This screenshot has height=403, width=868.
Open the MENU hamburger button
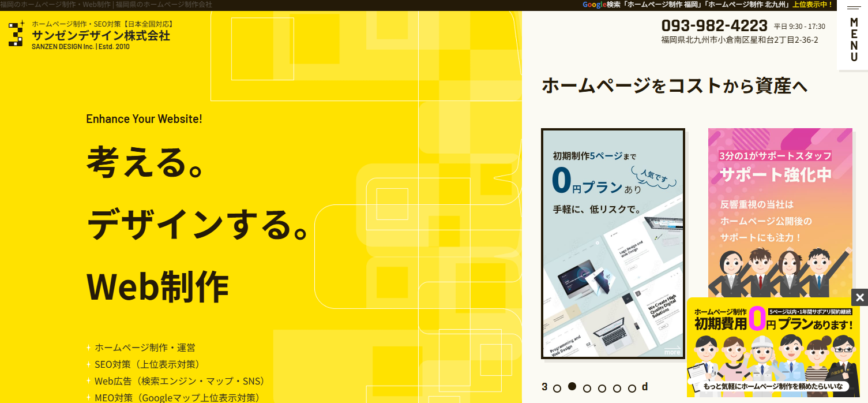[x=853, y=36]
